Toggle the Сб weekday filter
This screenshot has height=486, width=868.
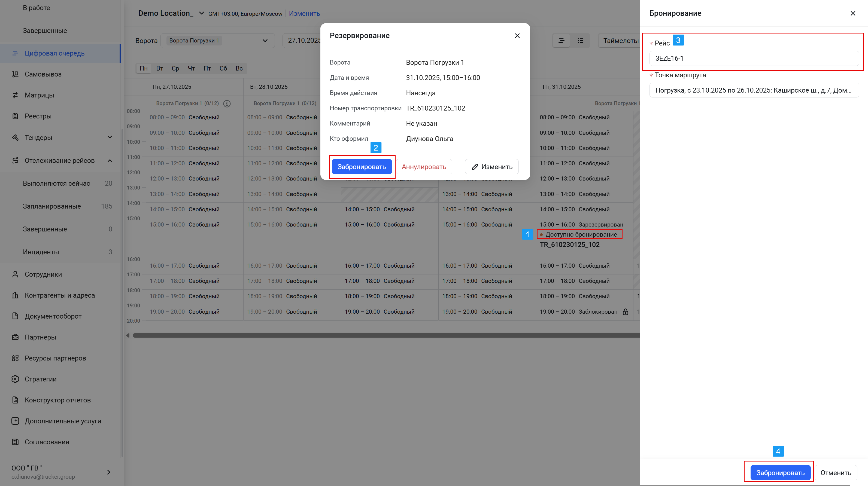pos(223,68)
